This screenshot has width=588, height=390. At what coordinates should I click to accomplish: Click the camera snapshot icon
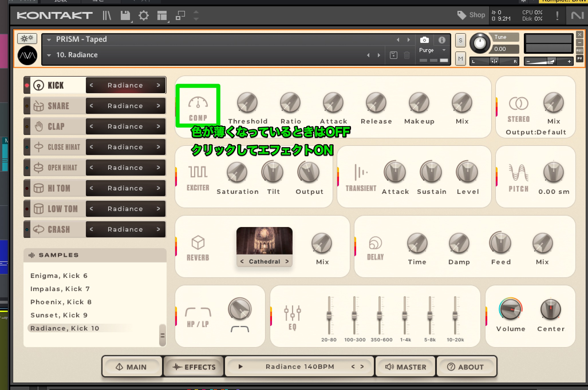(x=424, y=40)
